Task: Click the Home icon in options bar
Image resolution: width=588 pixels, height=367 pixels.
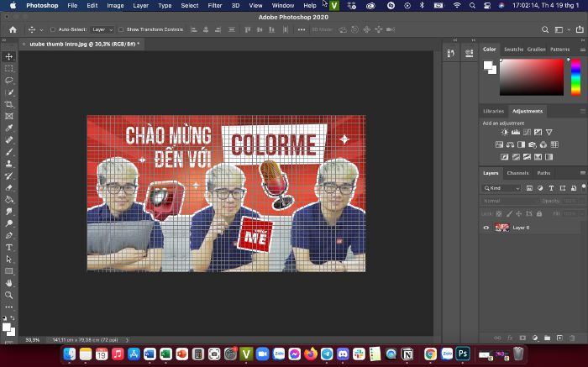Action: pyautogui.click(x=13, y=29)
